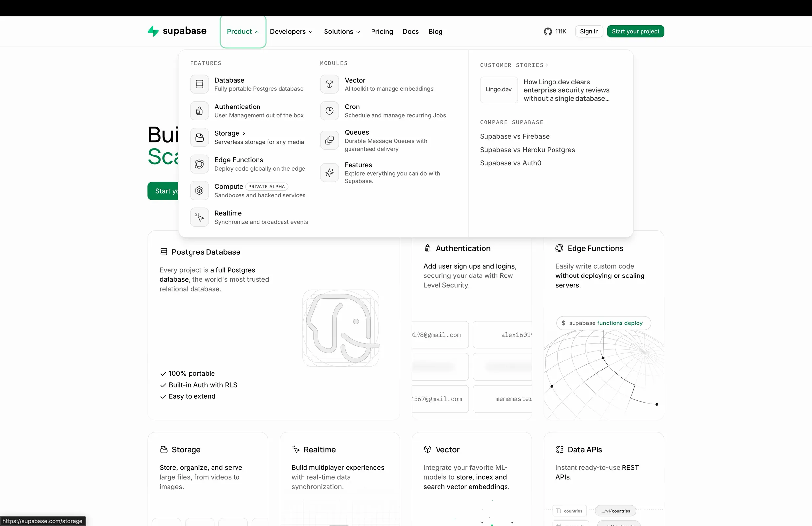
Task: Click 'Easy to extend' text
Action: pyautogui.click(x=192, y=396)
